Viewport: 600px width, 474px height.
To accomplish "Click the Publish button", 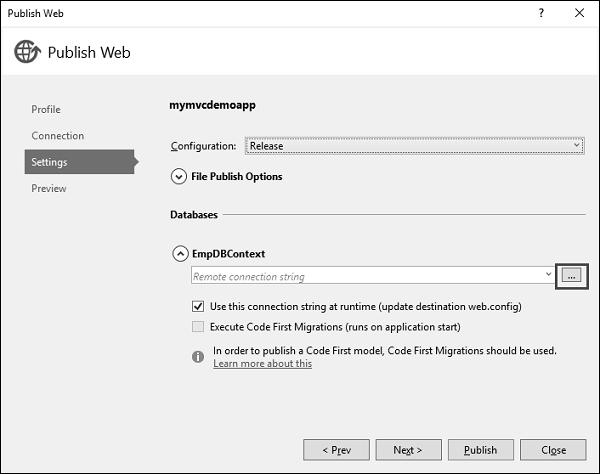I will (x=480, y=450).
